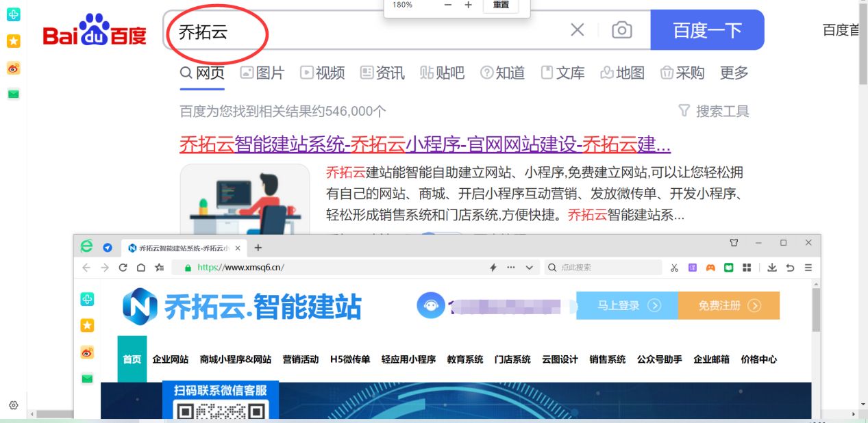Select 企业网站 in site navigation menu
Image resolution: width=868 pixels, height=423 pixels.
tap(171, 359)
